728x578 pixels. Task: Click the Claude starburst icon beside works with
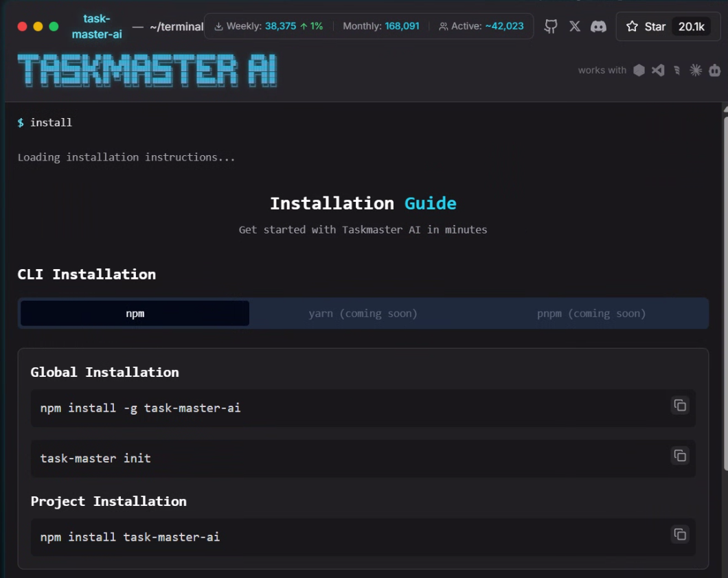tap(696, 70)
